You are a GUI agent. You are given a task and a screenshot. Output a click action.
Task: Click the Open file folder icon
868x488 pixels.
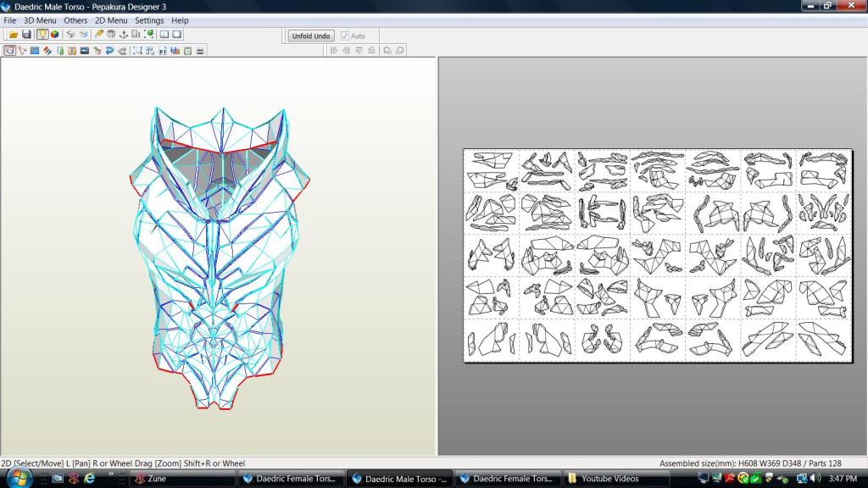14,34
